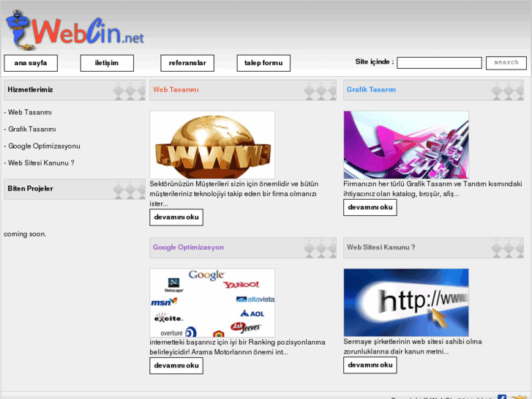532x399 pixels.
Task: Click the Sektörünüzün Müşterileri description text
Action: (234, 194)
